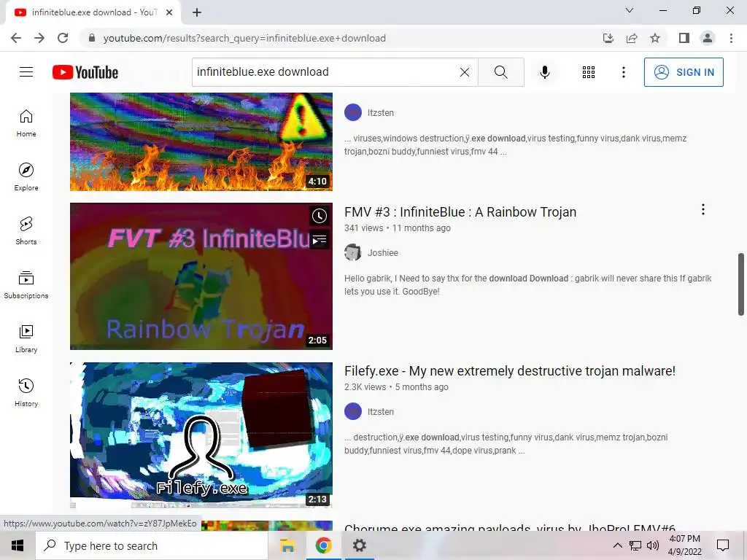Image resolution: width=747 pixels, height=560 pixels.
Task: Click the SIGN IN button
Action: point(684,72)
